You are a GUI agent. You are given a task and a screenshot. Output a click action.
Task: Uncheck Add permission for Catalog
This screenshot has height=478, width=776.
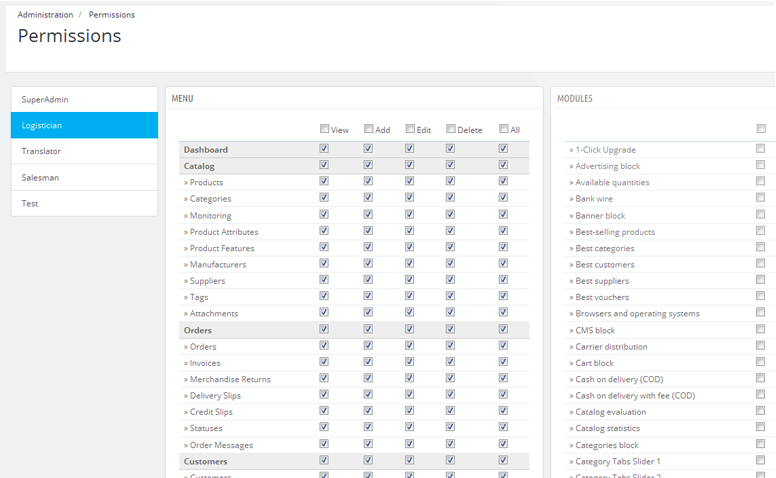click(x=368, y=165)
